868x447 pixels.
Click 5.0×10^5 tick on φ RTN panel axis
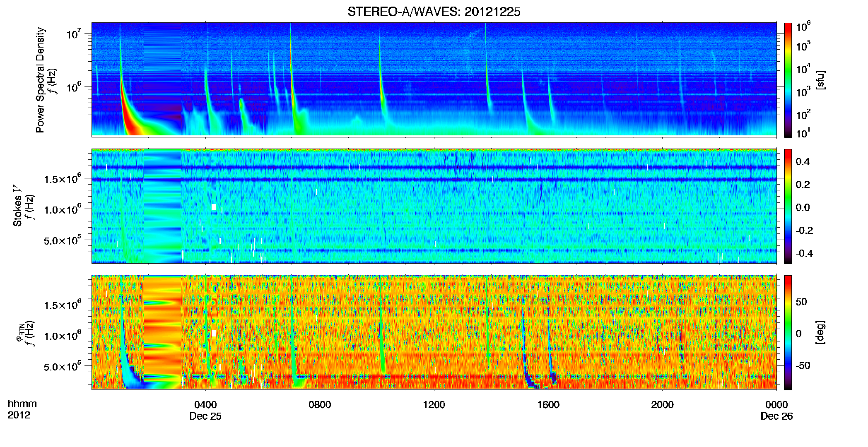(63, 366)
